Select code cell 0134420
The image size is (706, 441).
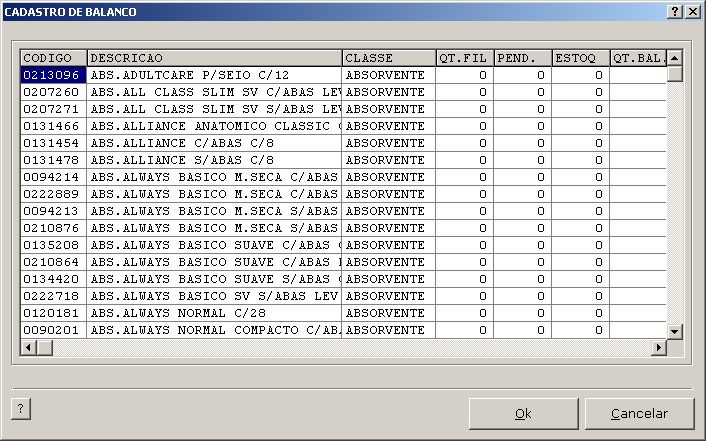coord(54,279)
